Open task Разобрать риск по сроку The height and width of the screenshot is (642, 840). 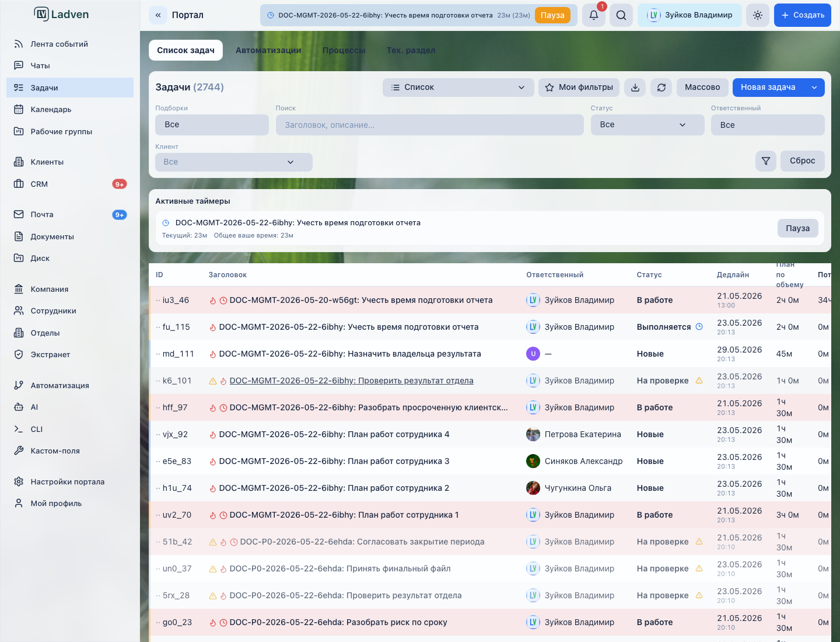(x=338, y=622)
